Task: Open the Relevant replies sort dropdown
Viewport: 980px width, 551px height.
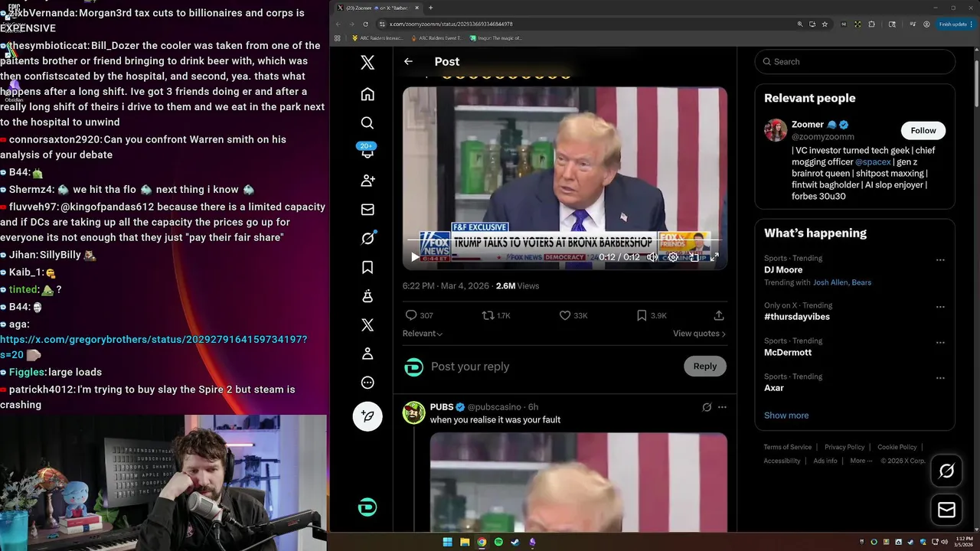Action: point(423,334)
